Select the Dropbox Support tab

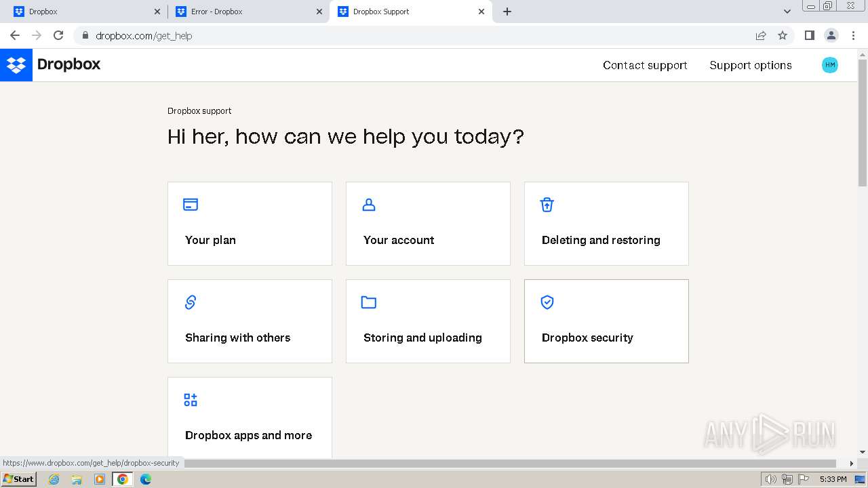point(410,12)
